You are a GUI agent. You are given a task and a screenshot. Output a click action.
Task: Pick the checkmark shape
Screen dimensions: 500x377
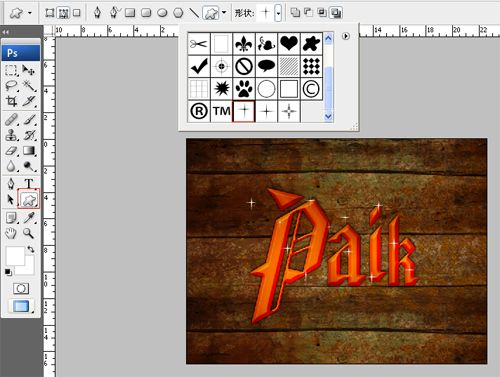tap(199, 66)
